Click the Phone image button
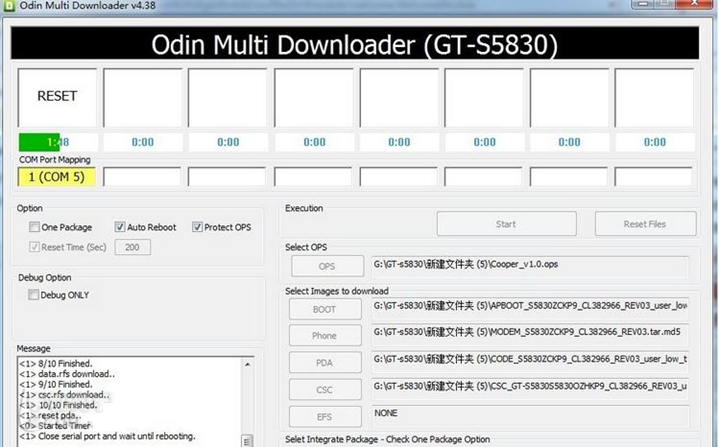Screen dimensions: 719x447 (325, 336)
